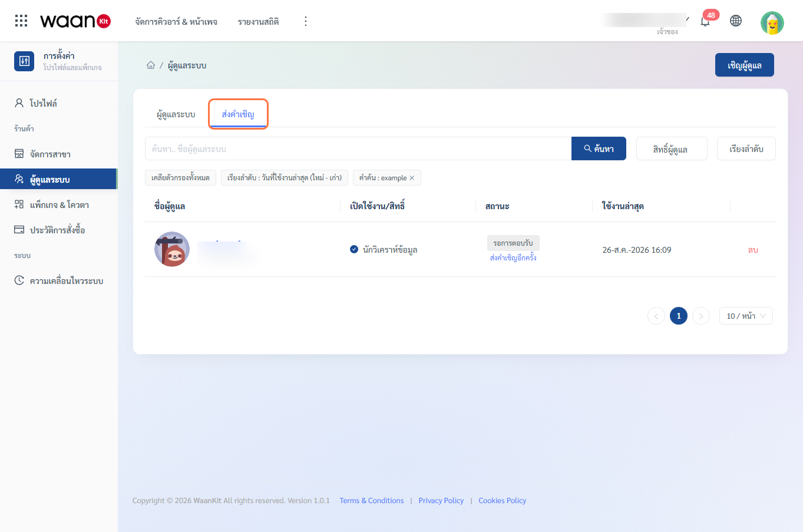Click the sloth admin avatar thumbnail
Viewport: 803px width, 532px height.
pyautogui.click(x=172, y=249)
